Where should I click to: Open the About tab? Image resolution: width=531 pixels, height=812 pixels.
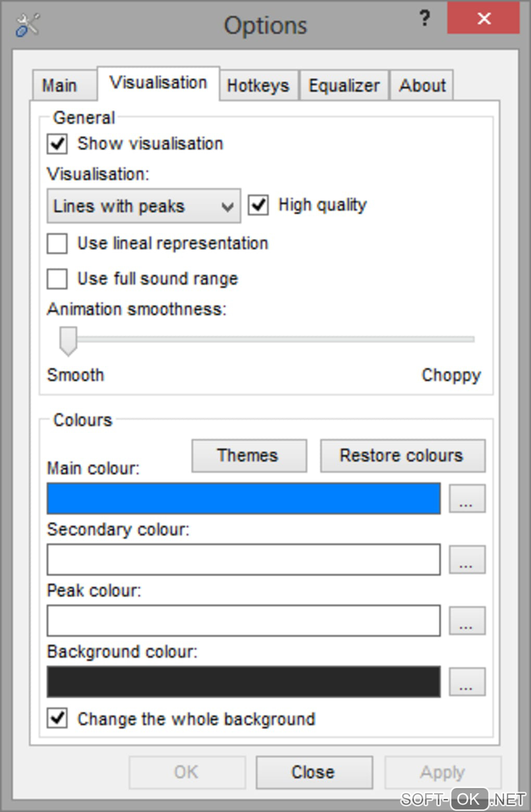pyautogui.click(x=422, y=85)
